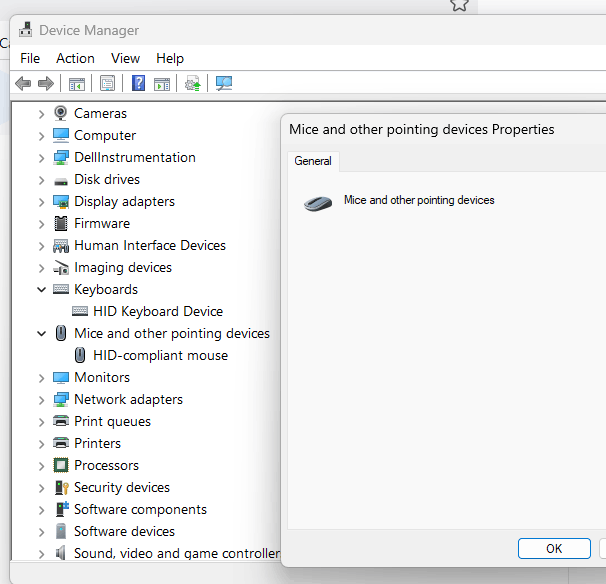Collapse Mice and other pointing devices node
The height and width of the screenshot is (584, 606).
tap(41, 334)
